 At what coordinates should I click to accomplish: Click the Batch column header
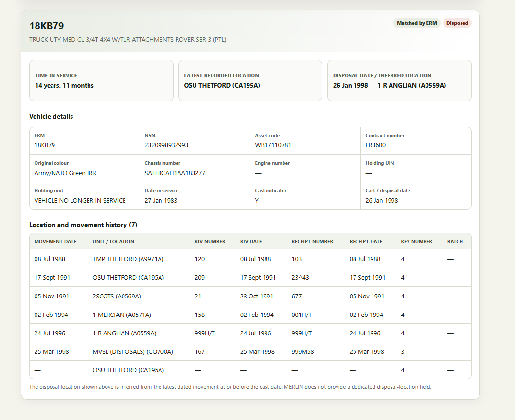(455, 242)
